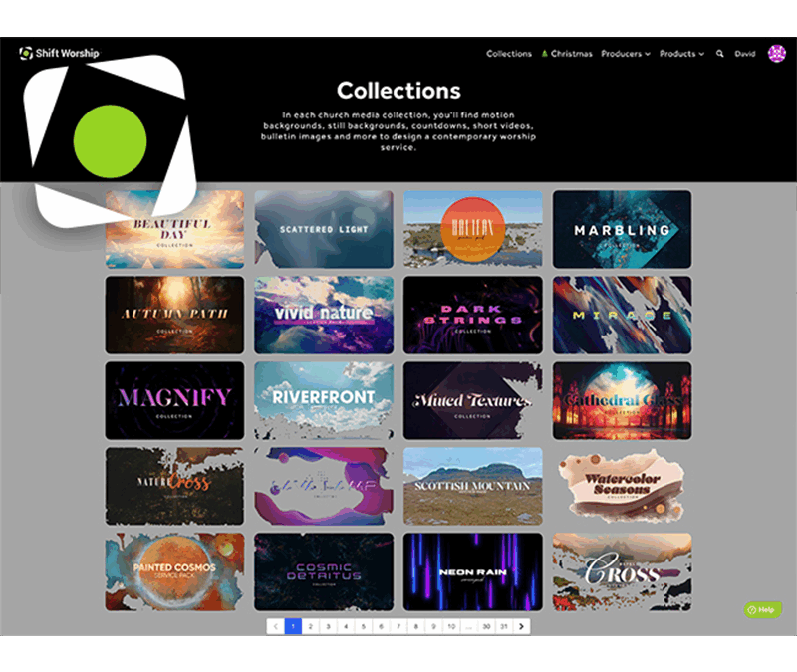Click the Shift Worship logo in header
This screenshot has height=672, width=797.
pyautogui.click(x=59, y=53)
